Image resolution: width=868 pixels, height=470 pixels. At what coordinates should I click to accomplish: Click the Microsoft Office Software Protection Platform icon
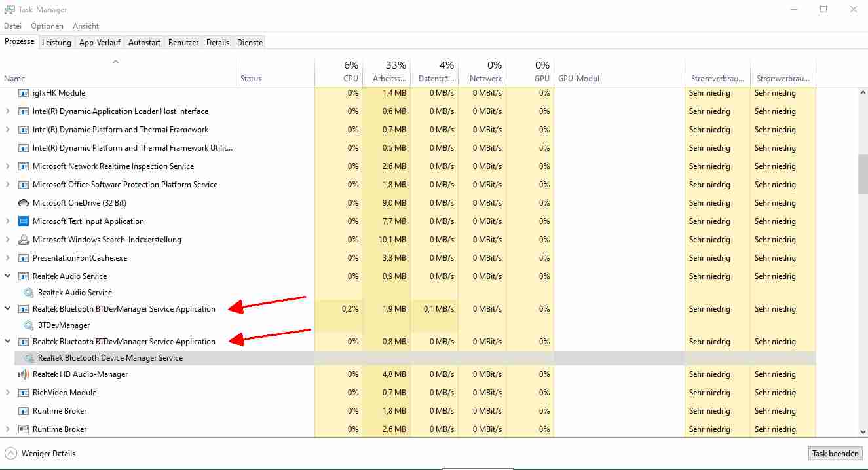coord(24,185)
